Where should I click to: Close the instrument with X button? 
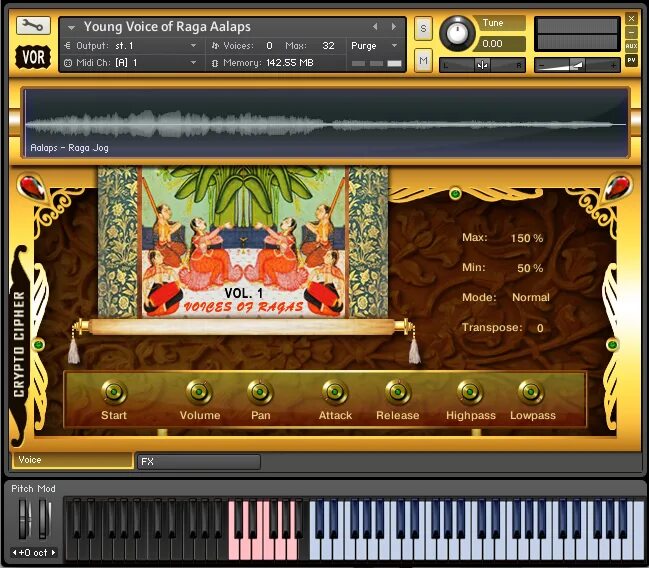631,18
